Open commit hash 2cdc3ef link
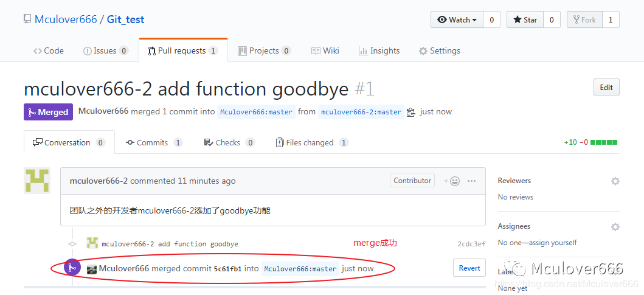 471,244
